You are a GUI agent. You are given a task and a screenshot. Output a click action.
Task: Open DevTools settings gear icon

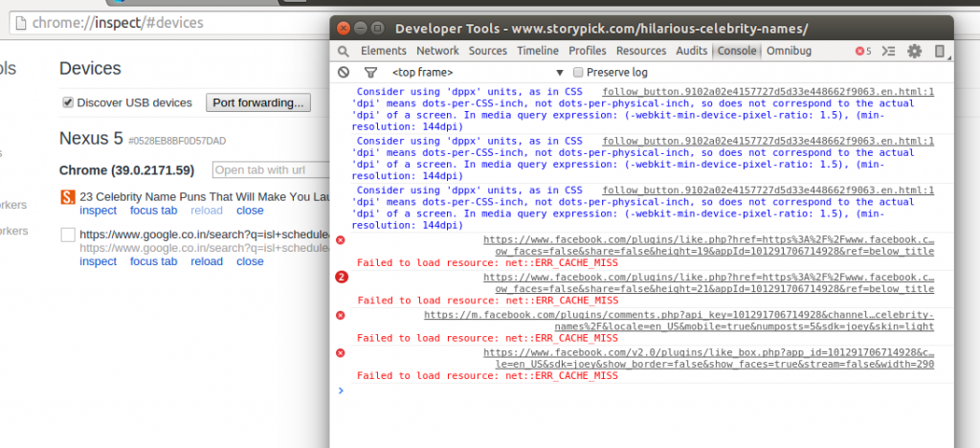914,52
